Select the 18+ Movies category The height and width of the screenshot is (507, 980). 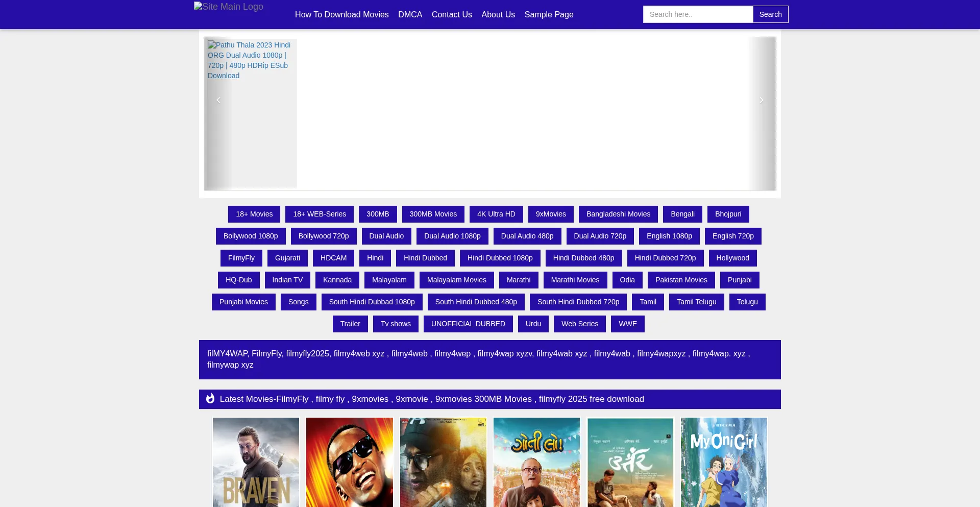pyautogui.click(x=254, y=214)
